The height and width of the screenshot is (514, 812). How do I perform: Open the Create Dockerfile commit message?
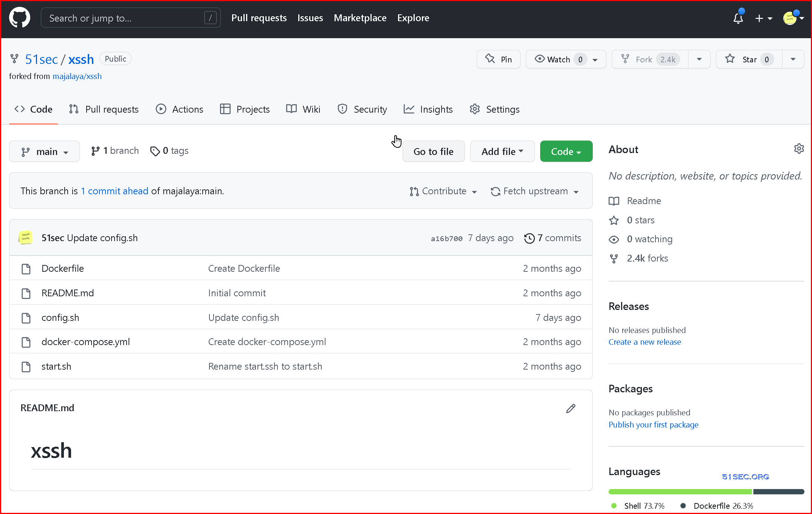244,268
